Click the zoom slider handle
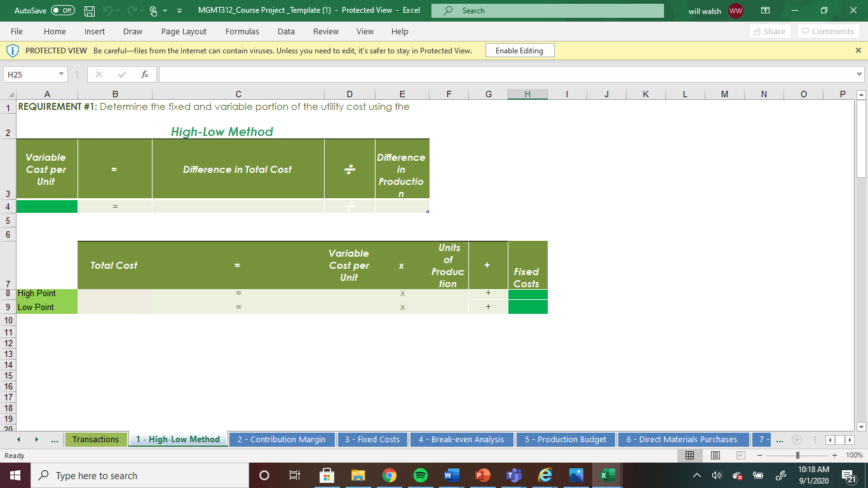This screenshot has height=488, width=868. pos(797,456)
